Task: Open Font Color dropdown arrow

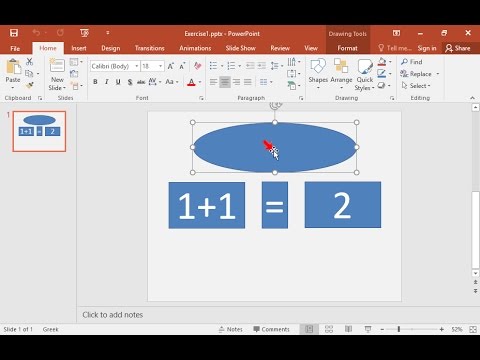Action: click(200, 82)
